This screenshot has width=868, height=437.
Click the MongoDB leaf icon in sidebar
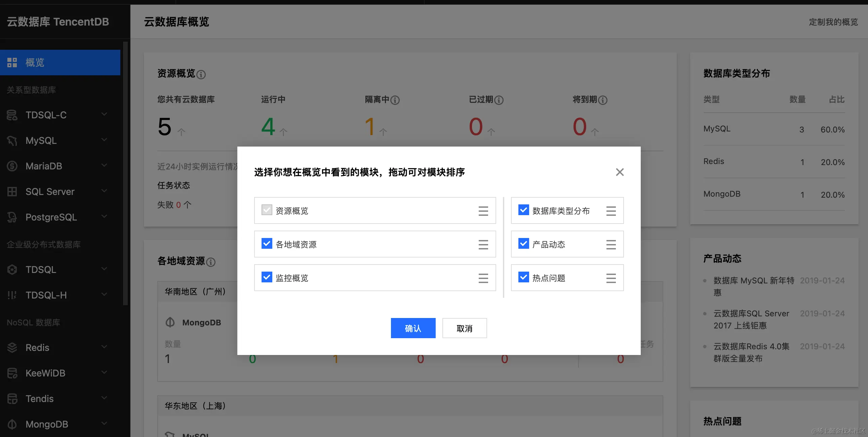(12, 424)
